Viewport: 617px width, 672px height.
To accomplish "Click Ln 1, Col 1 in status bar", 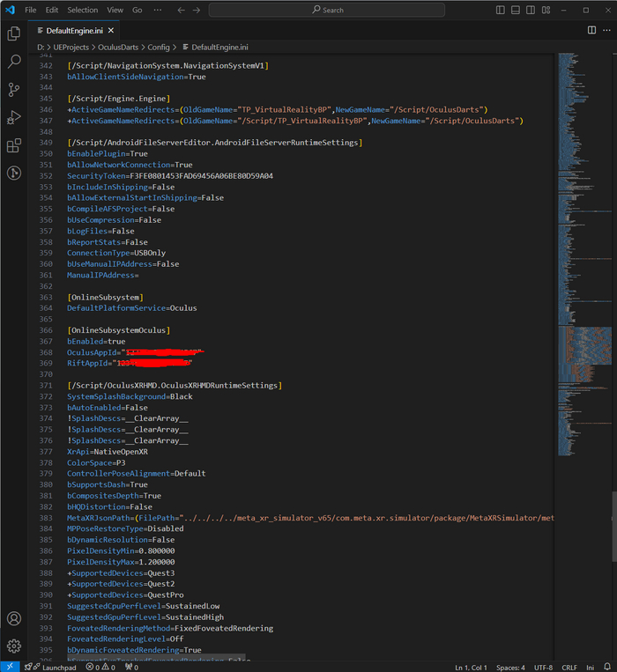I will pos(471,668).
